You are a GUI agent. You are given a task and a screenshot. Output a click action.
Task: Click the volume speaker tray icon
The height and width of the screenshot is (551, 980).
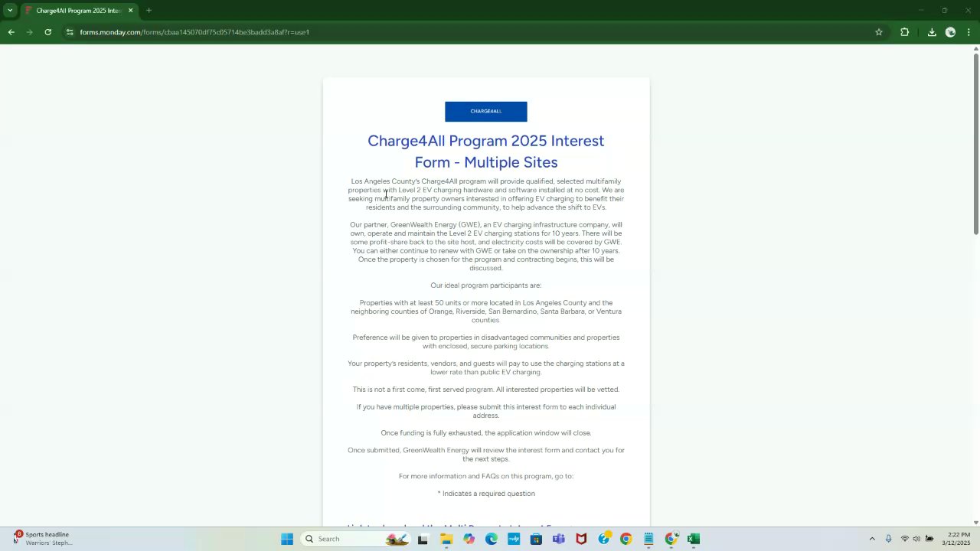pyautogui.click(x=916, y=539)
